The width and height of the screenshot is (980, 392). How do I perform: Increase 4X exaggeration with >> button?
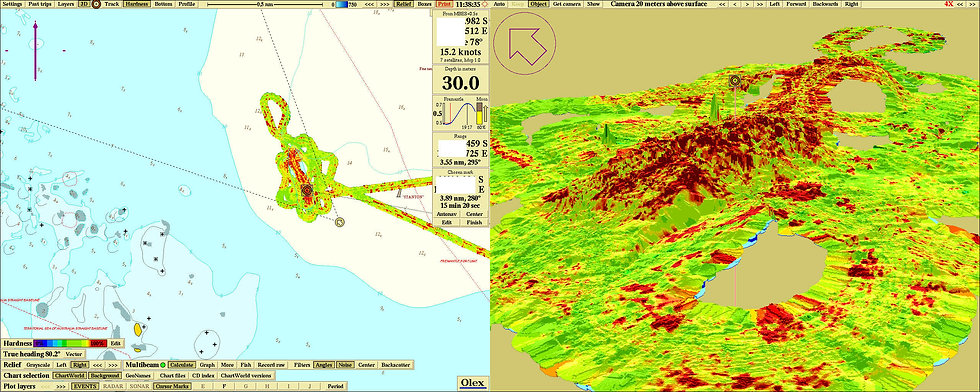(971, 4)
